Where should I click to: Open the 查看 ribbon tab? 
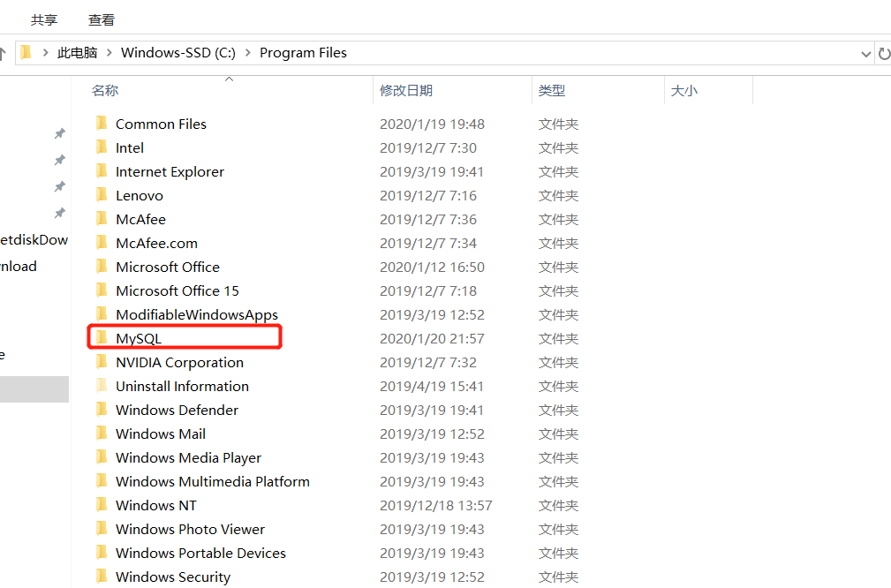(102, 20)
